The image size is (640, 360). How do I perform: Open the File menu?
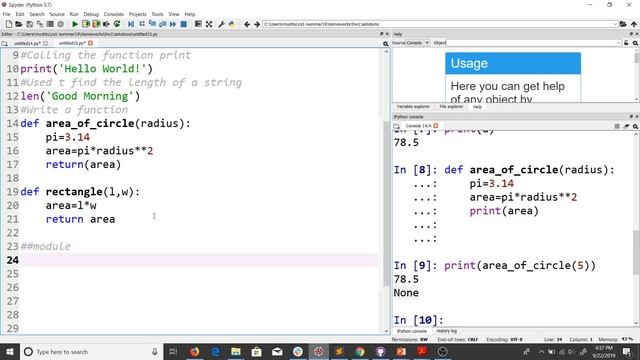tap(7, 14)
